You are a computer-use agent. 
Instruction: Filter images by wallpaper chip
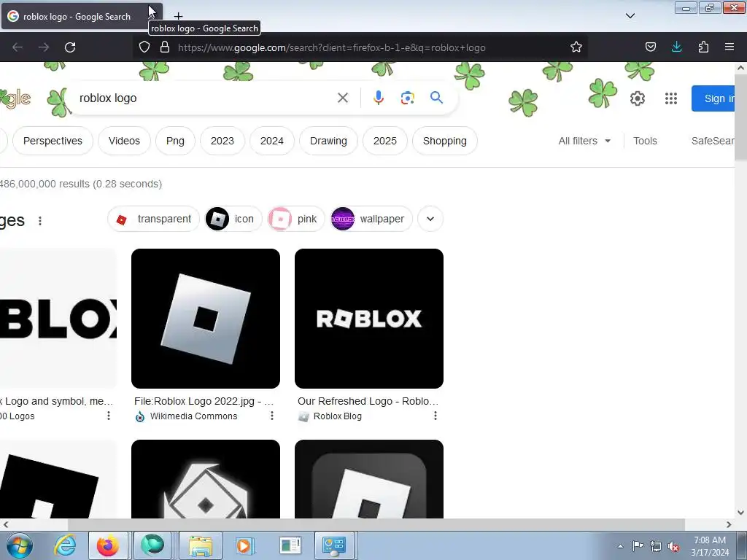pyautogui.click(x=371, y=219)
